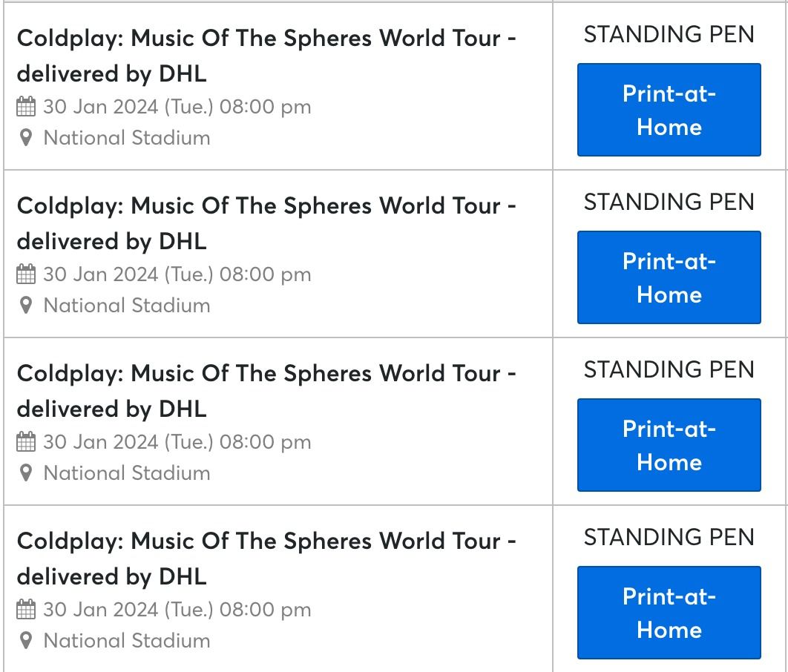The image size is (788, 672).
Task: Select the second STANDING PEN label
Action: (x=668, y=202)
